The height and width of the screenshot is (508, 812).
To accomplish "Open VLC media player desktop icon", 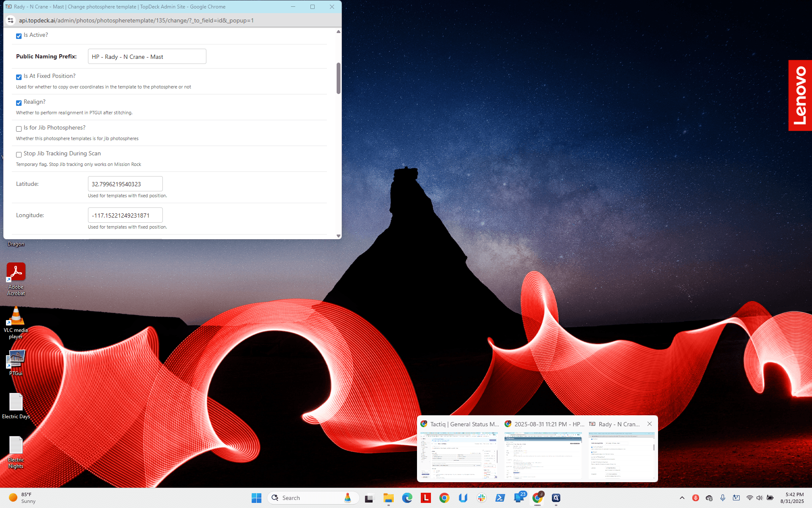I will pos(16,322).
